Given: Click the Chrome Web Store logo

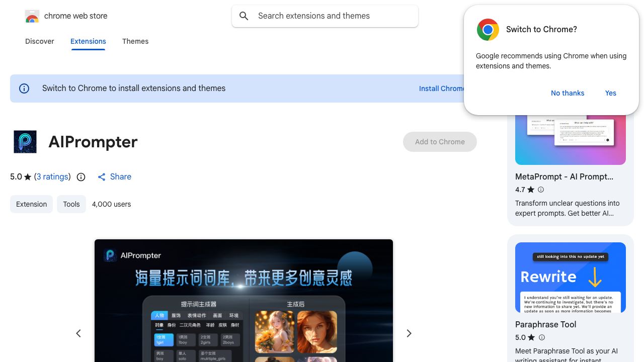Looking at the screenshot, I should [32, 17].
